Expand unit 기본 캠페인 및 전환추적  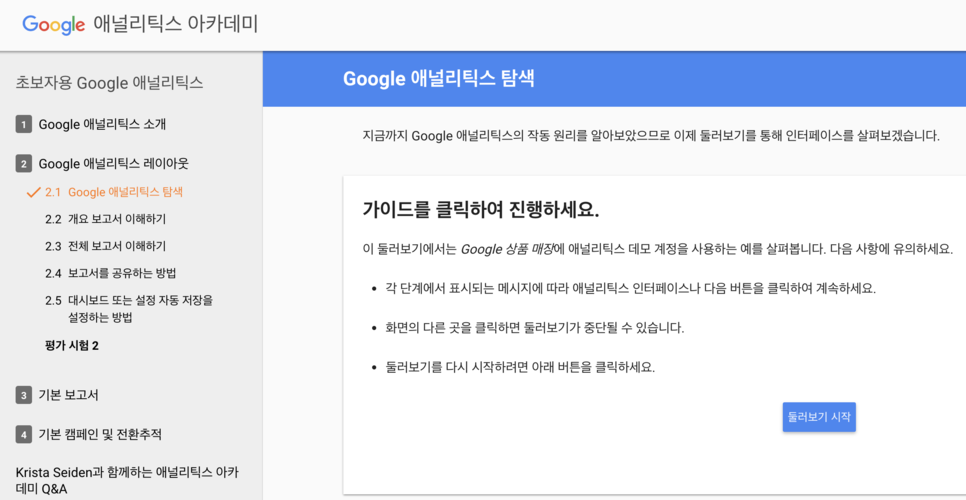tap(100, 435)
